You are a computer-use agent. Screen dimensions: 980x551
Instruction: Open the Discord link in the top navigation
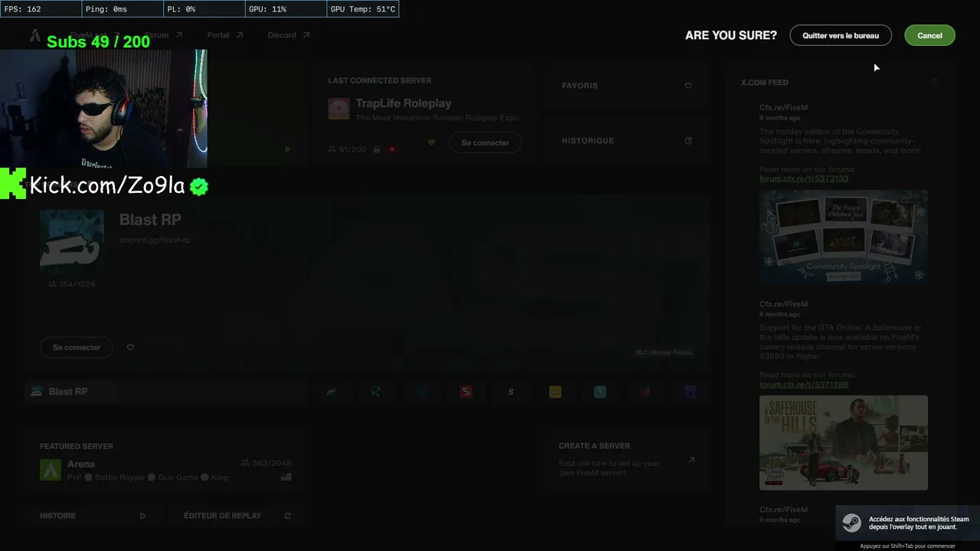coord(289,35)
